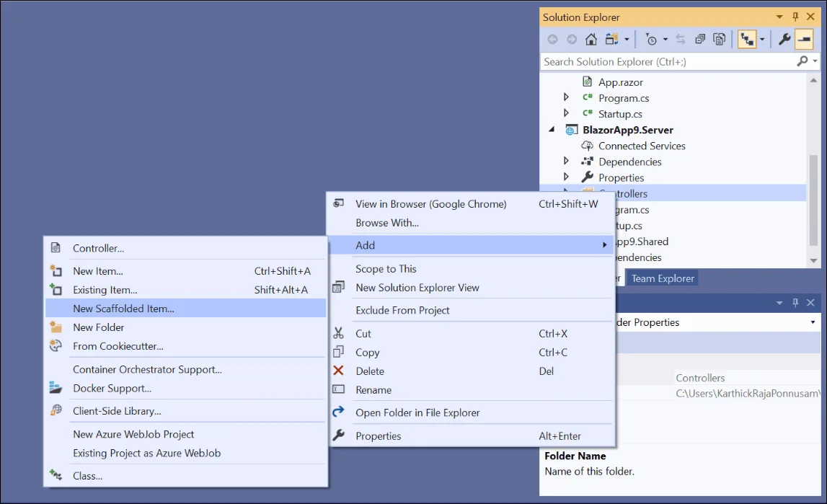827x504 pixels.
Task: Navigate back in Solution Explorer toolbar
Action: tap(552, 39)
